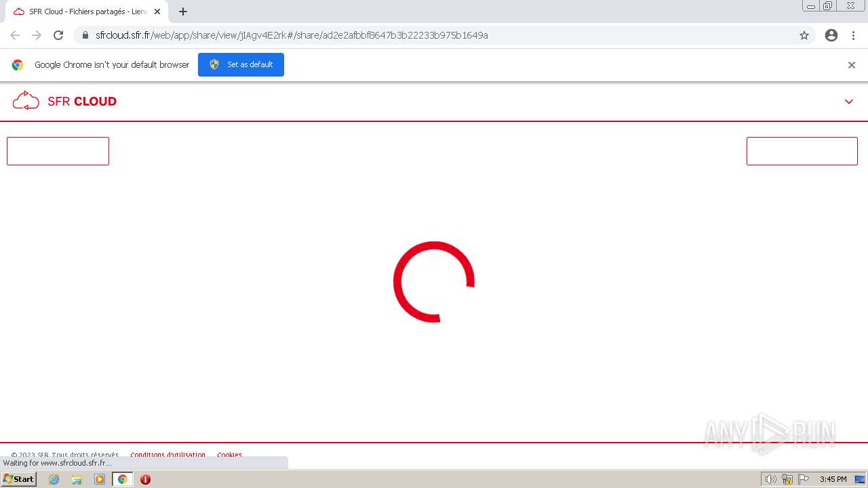Click the Chrome logo in the infobar

click(x=18, y=65)
